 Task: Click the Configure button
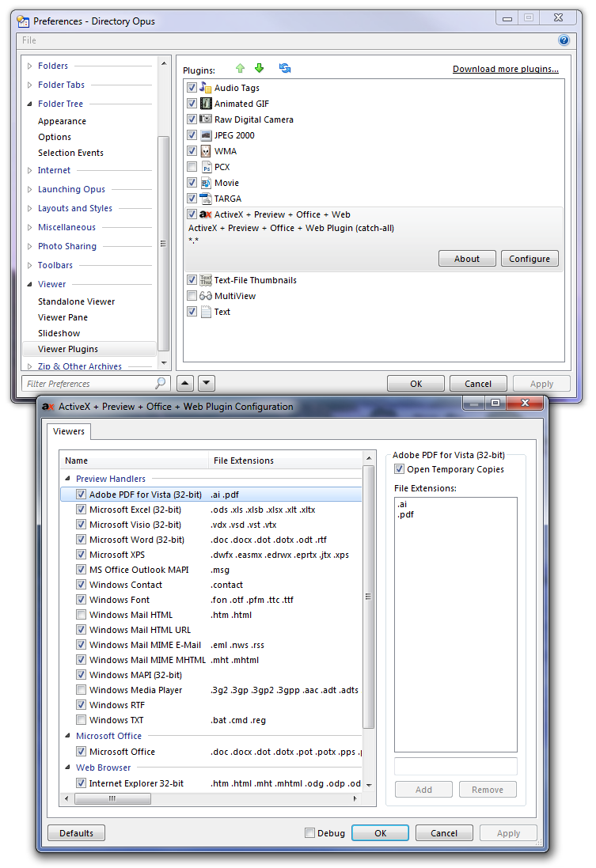click(x=530, y=259)
